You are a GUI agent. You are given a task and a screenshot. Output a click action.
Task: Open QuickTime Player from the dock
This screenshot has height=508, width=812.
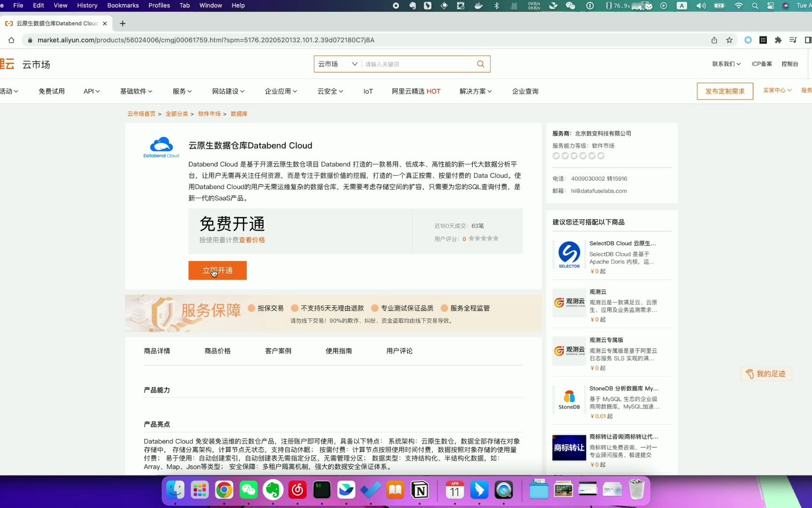tap(504, 490)
